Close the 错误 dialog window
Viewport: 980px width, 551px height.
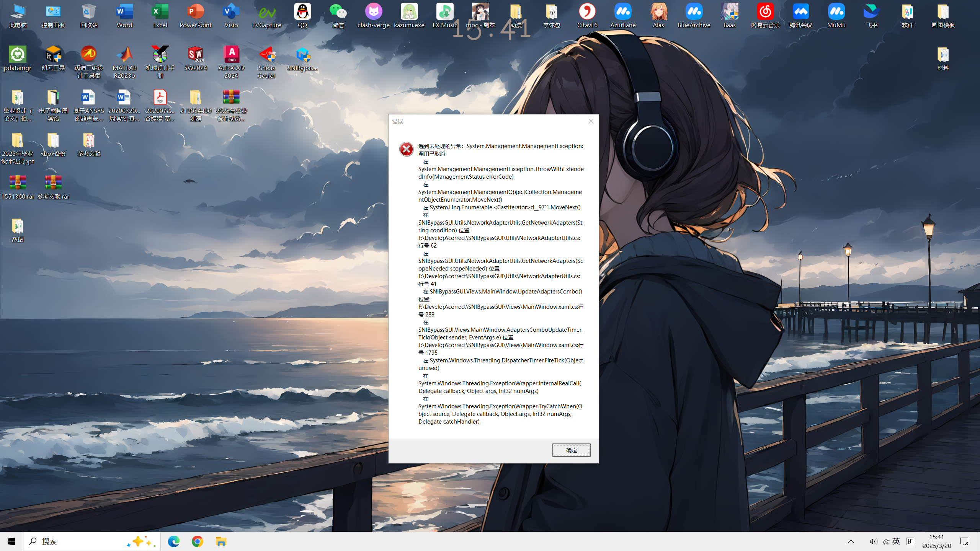(x=591, y=121)
